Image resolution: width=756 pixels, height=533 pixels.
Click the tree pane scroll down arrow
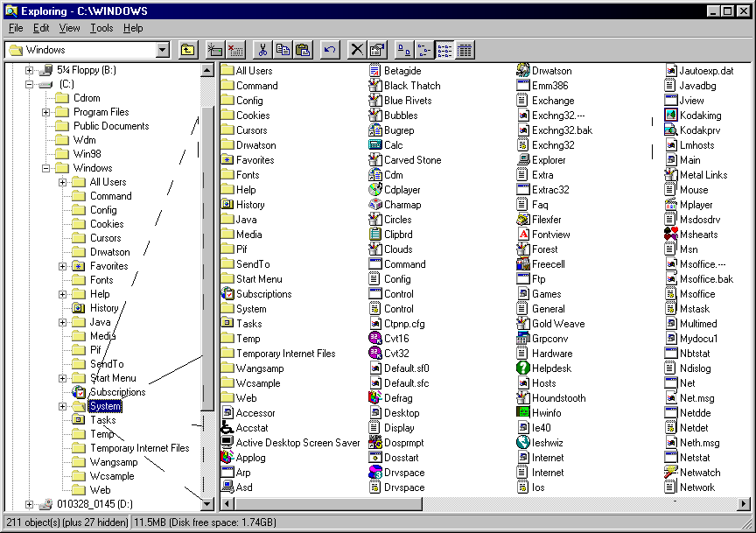coord(207,504)
